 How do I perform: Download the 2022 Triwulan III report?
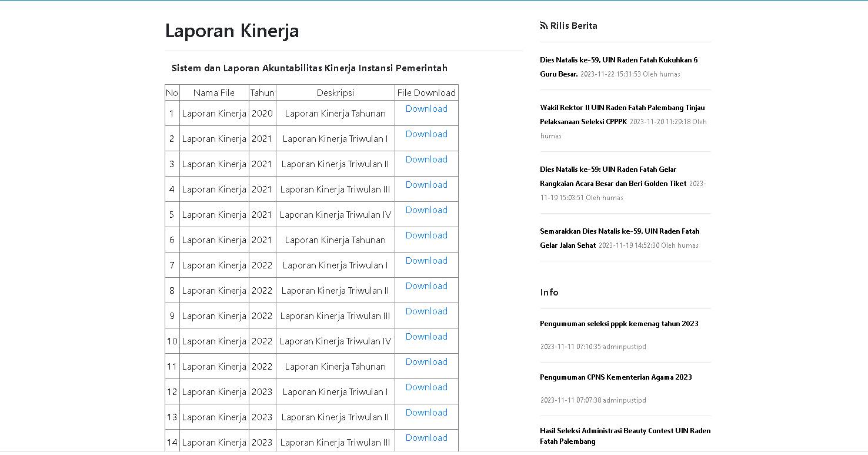pyautogui.click(x=426, y=311)
